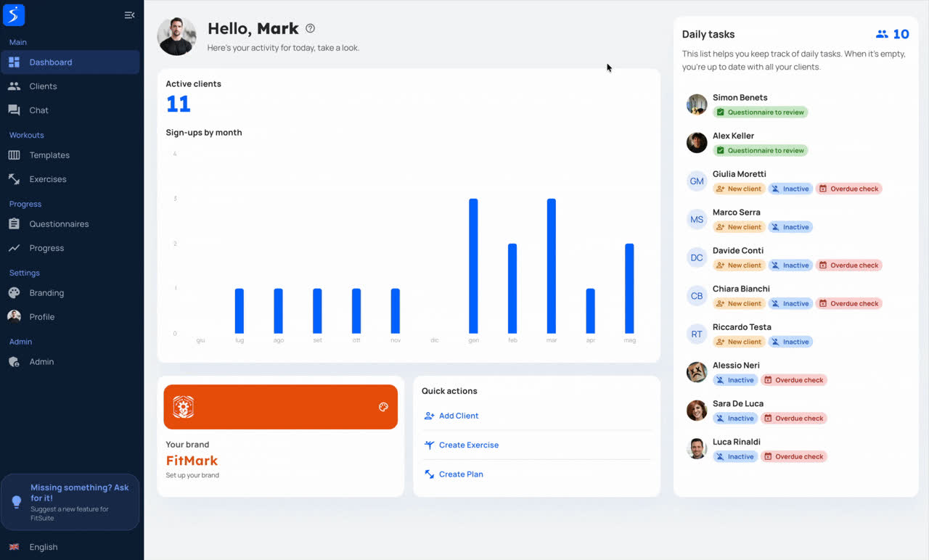Click the FitSuite logo icon
Image resolution: width=929 pixels, height=560 pixels.
click(x=14, y=15)
